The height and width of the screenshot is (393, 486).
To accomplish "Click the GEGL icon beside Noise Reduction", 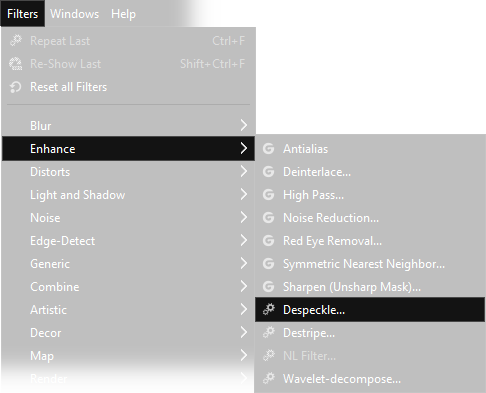I will (268, 218).
